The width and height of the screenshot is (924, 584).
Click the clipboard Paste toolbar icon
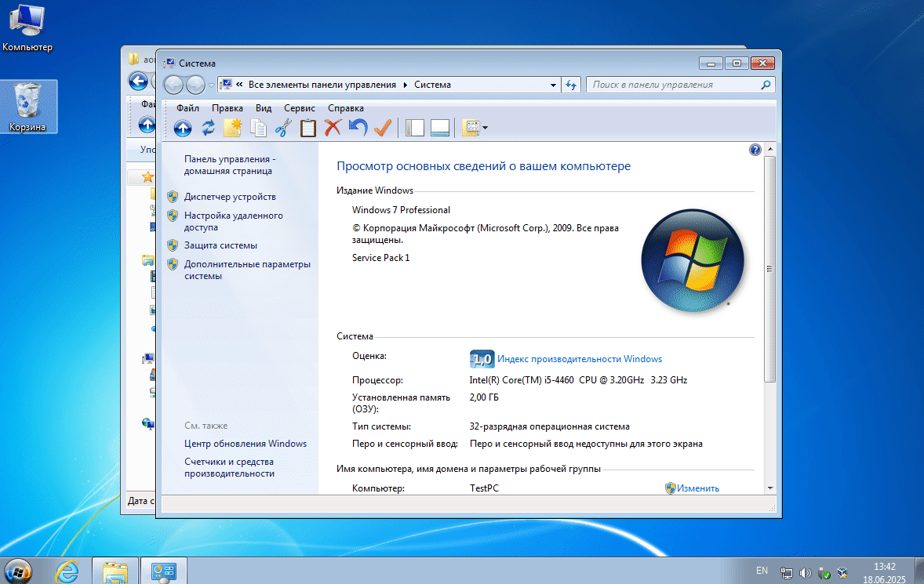click(x=308, y=128)
